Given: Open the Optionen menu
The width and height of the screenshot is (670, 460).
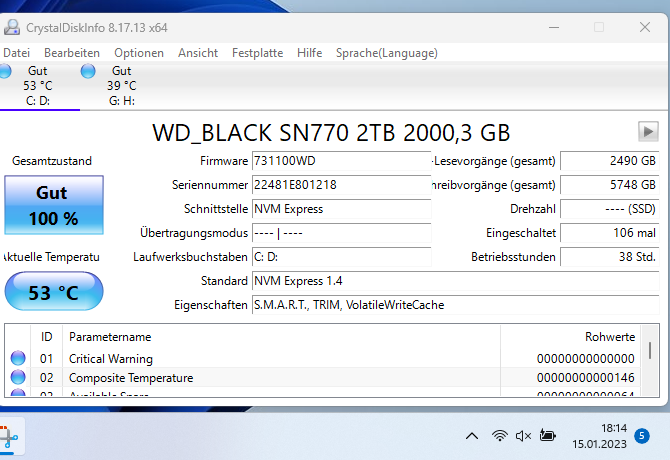Looking at the screenshot, I should tap(139, 53).
